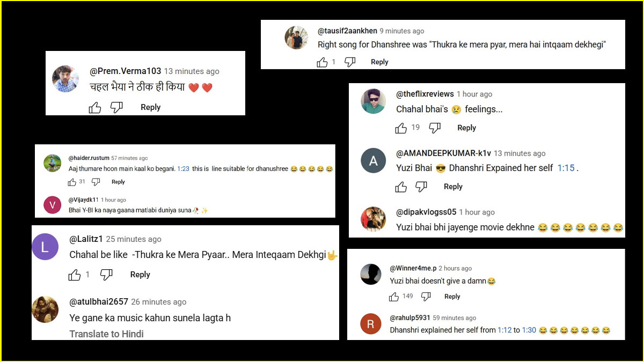The width and height of the screenshot is (644, 362).
Task: Open the purple L avatar of @Lalitz1
Action: [x=45, y=247]
